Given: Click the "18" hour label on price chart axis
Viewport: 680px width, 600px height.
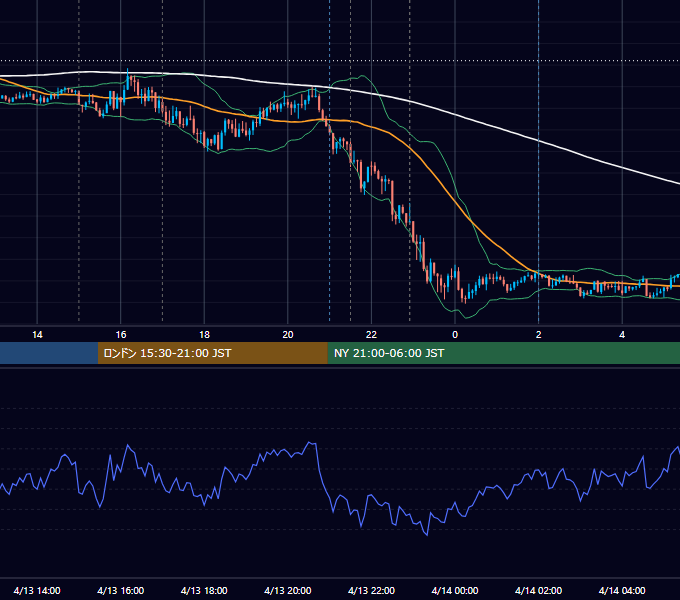Looking at the screenshot, I should click(204, 335).
